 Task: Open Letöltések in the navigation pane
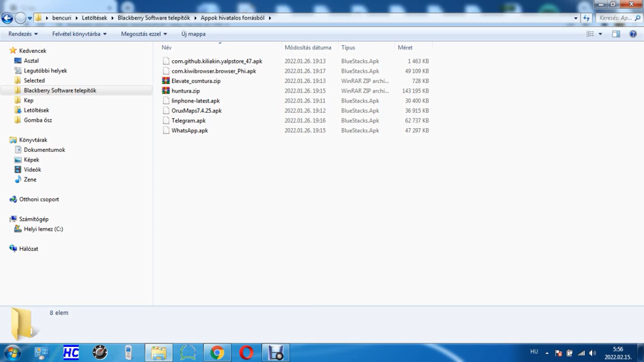pos(36,110)
